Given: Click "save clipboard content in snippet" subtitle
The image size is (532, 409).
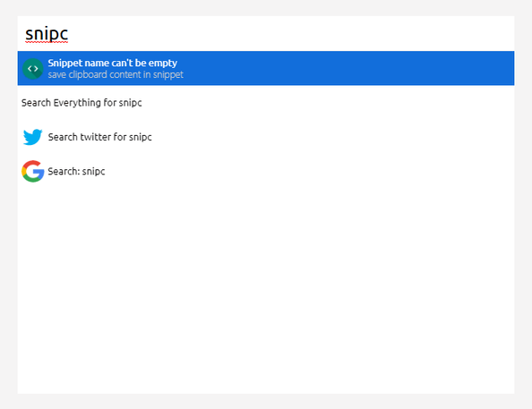Looking at the screenshot, I should [x=116, y=74].
